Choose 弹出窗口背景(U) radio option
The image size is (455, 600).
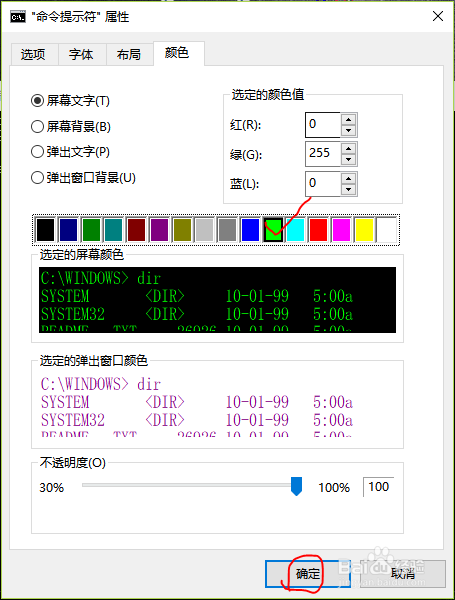click(83, 178)
